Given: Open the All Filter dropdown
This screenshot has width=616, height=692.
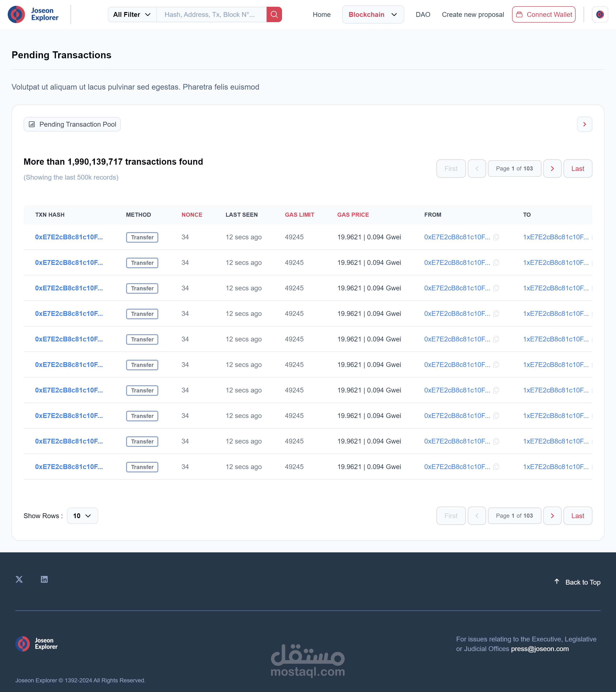Looking at the screenshot, I should pos(132,14).
